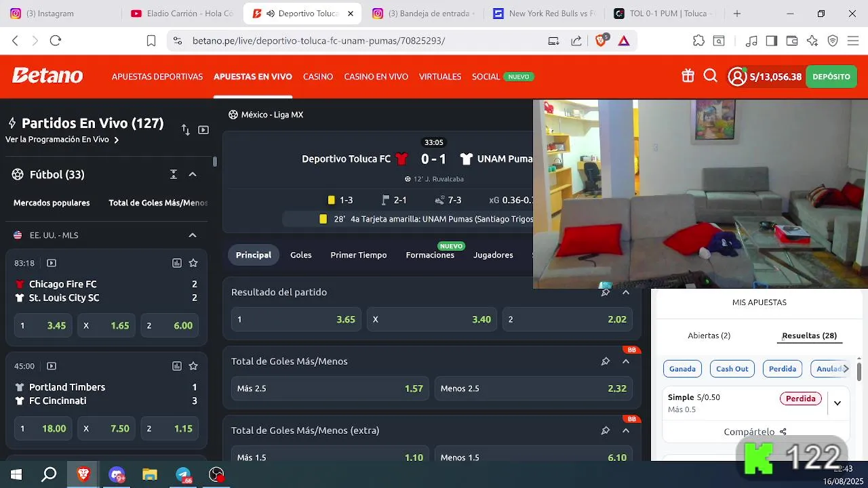Select Mercados populares filter
Image resolution: width=868 pixels, height=488 pixels.
coord(52,203)
